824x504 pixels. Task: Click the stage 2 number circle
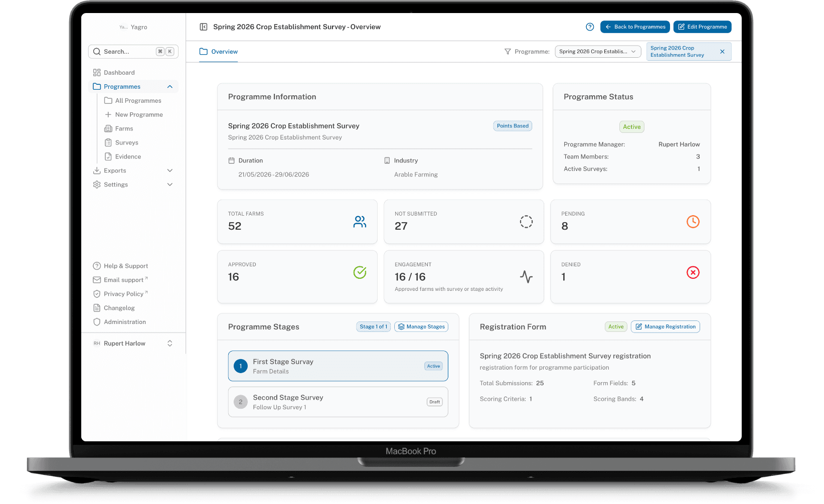click(x=241, y=402)
